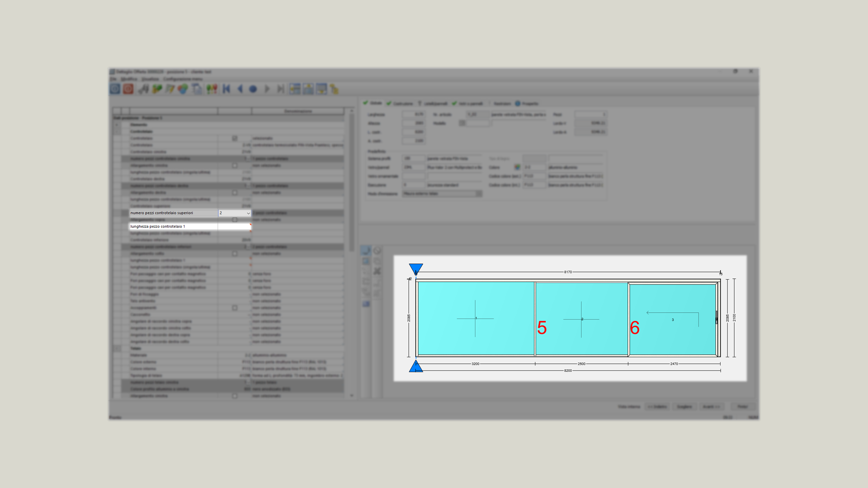Select glass panel 1 in the drawing

[476, 319]
